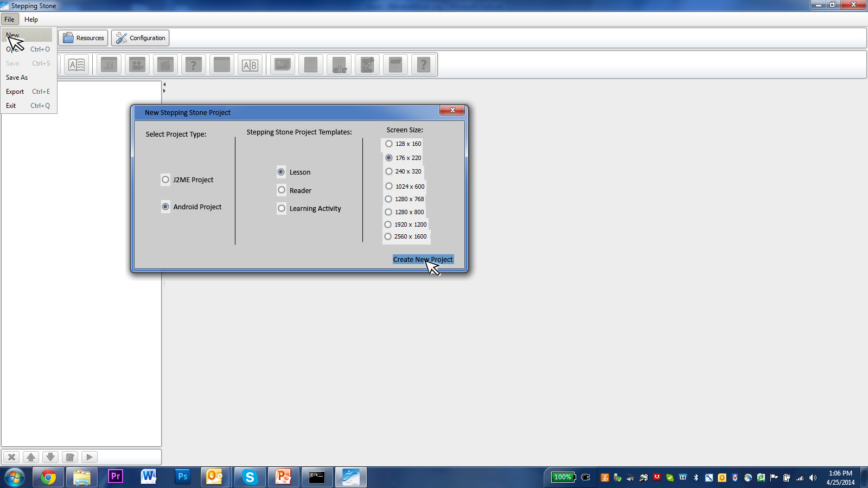Screen dimensions: 868x488
Task: Select the 1024 x 600 screen size
Action: [389, 186]
